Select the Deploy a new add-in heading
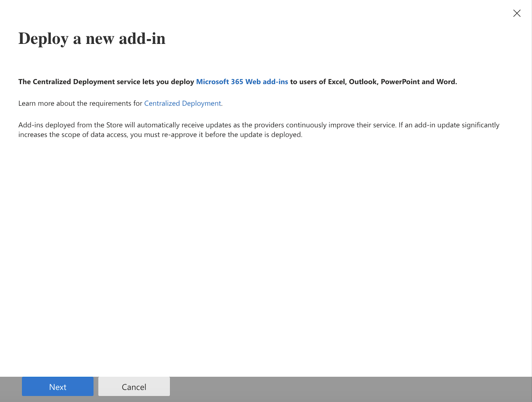Image resolution: width=532 pixels, height=402 pixels. point(92,39)
